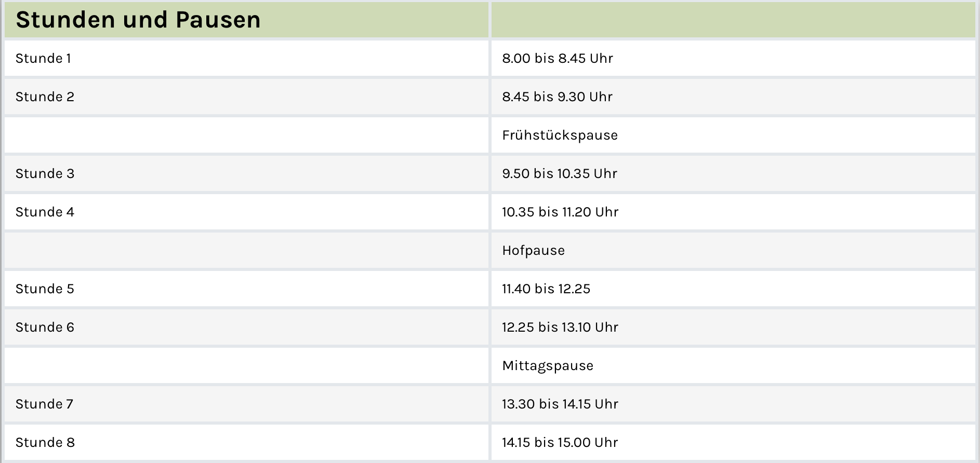
Task: Select the 'Stunde 4' row label
Action: click(45, 212)
